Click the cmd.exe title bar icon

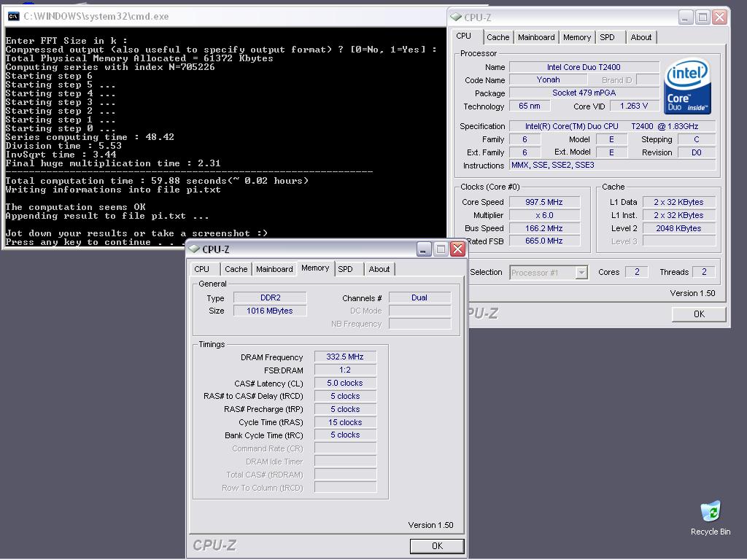tap(14, 17)
